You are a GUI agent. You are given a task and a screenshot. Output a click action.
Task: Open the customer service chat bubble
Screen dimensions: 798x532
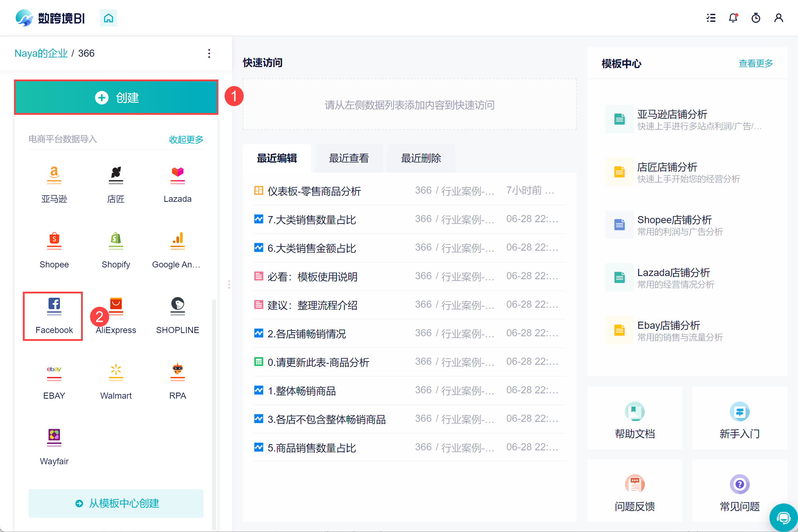784,517
